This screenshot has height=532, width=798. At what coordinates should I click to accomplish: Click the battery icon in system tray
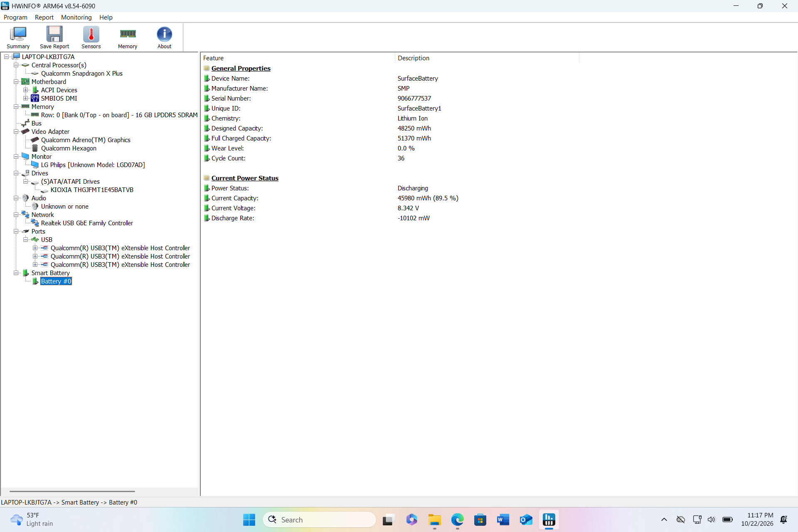(x=727, y=520)
